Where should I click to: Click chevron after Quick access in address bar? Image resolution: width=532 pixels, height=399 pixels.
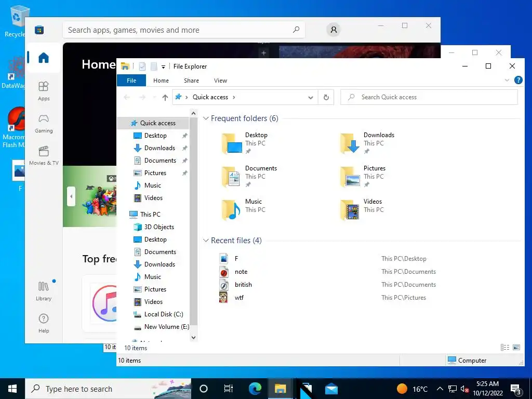[x=234, y=97]
